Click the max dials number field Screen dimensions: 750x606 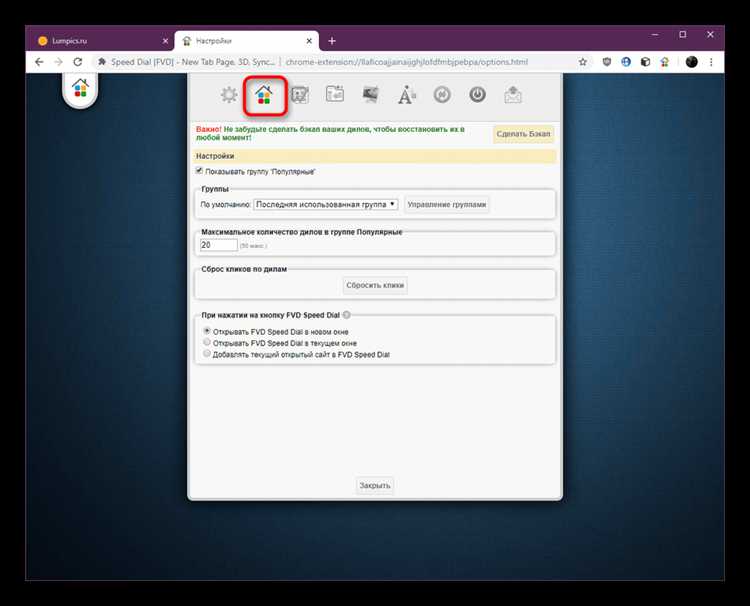(x=219, y=245)
